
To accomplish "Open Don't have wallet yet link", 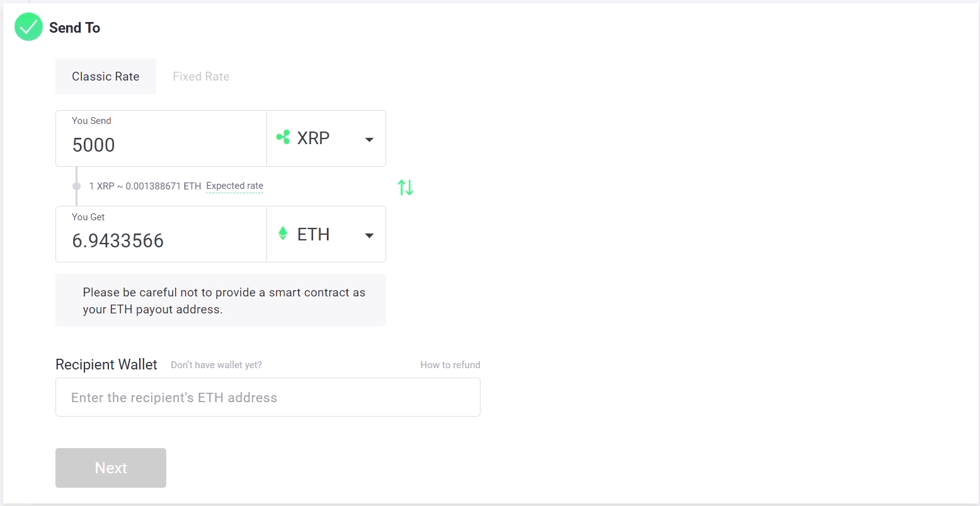I will [216, 365].
